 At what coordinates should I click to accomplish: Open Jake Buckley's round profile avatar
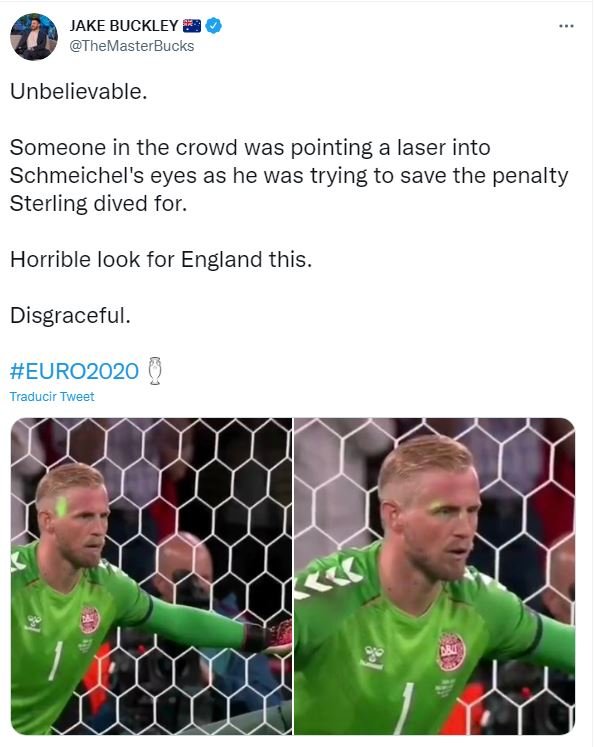tap(34, 37)
